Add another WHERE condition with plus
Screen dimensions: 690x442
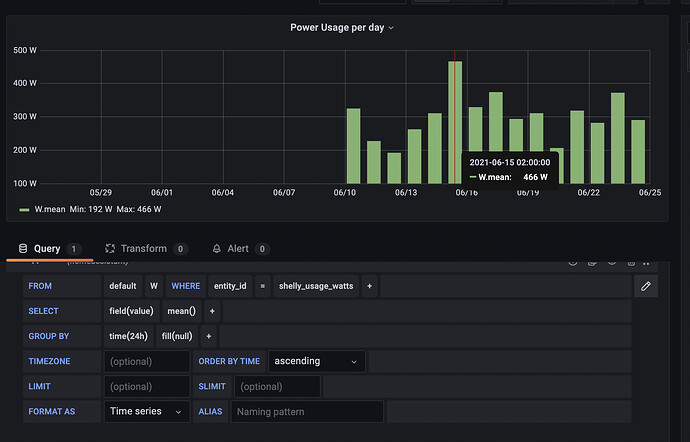tap(370, 286)
